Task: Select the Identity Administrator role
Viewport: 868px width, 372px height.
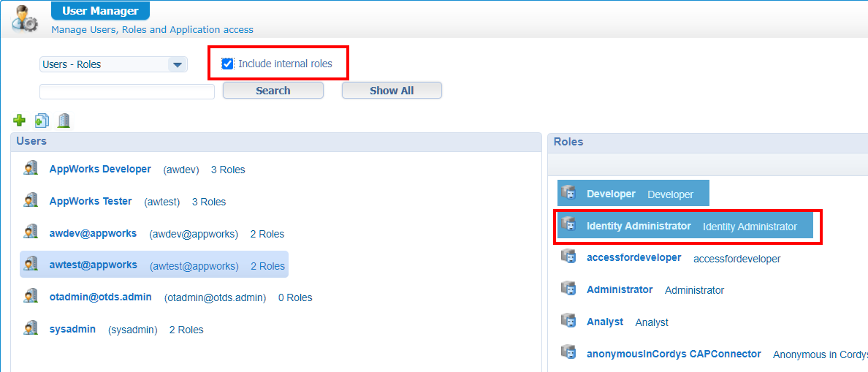Action: click(639, 226)
